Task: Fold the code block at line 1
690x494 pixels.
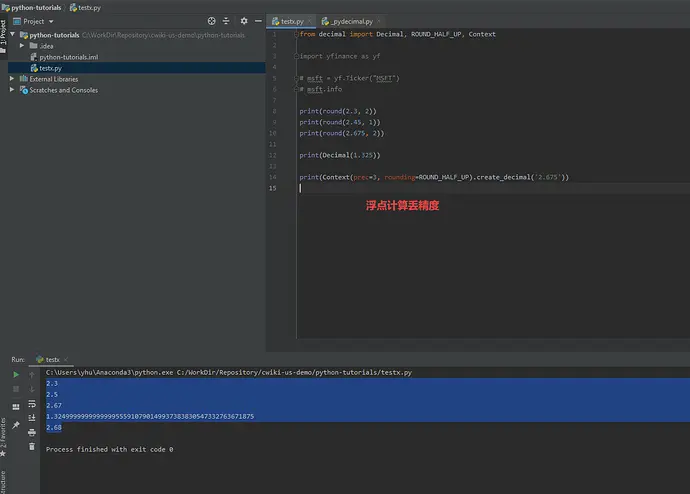Action: pyautogui.click(x=296, y=34)
